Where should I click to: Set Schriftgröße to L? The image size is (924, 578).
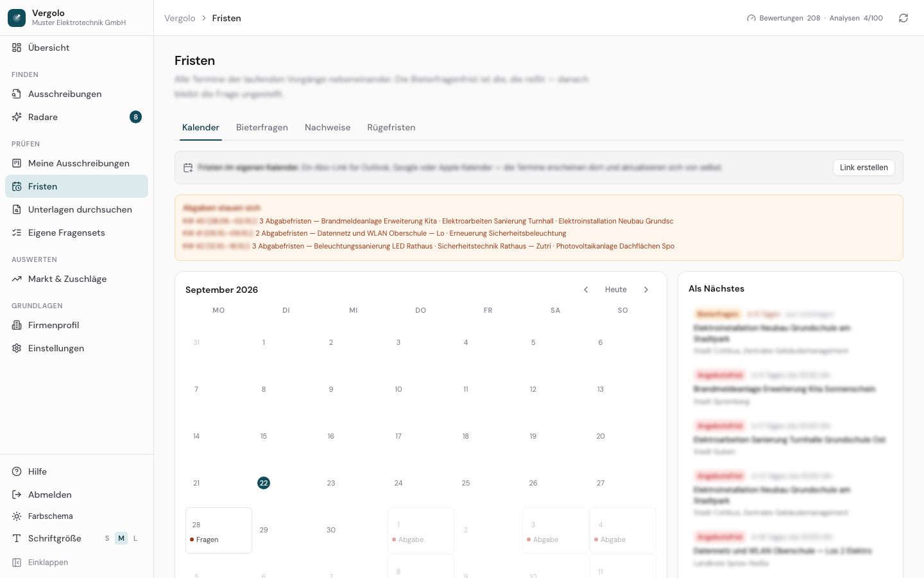[135, 538]
